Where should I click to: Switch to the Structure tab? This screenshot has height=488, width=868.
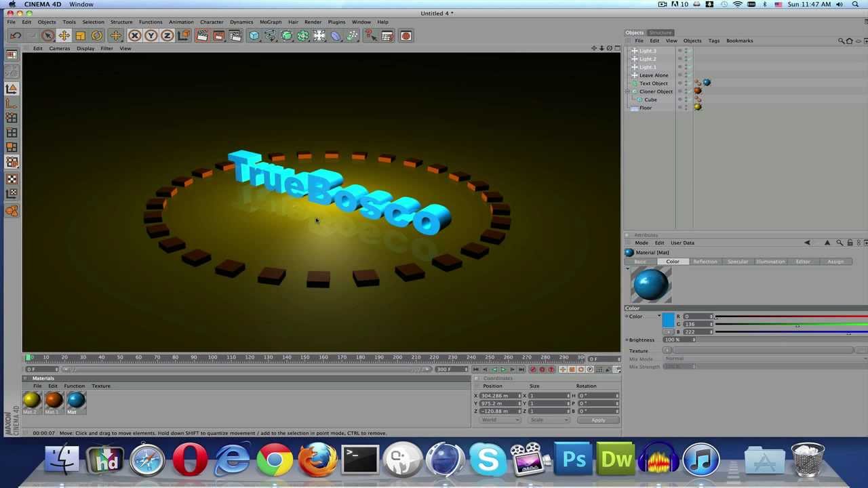(x=660, y=33)
